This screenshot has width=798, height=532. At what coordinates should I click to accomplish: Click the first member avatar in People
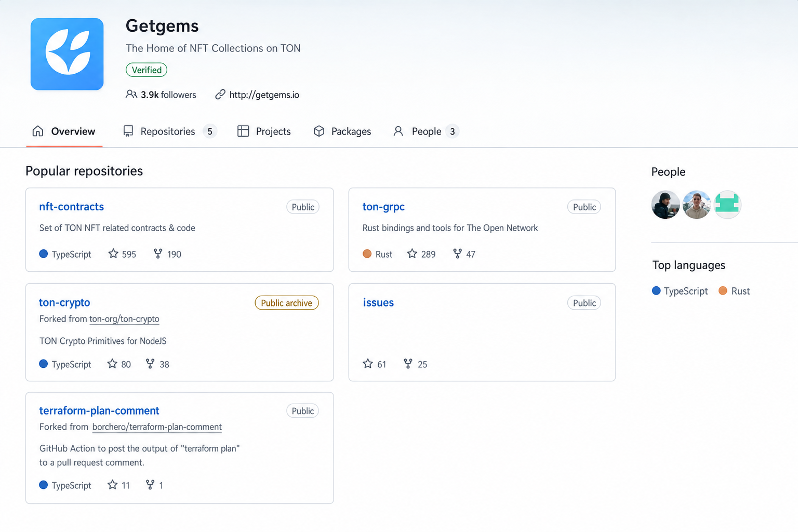(666, 205)
